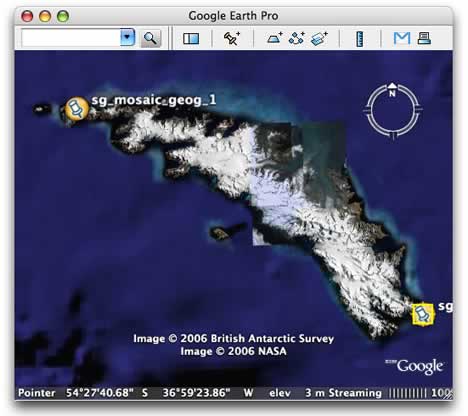Click the British Antarctic Survey copyright text
The height and width of the screenshot is (416, 468).
[x=233, y=339]
